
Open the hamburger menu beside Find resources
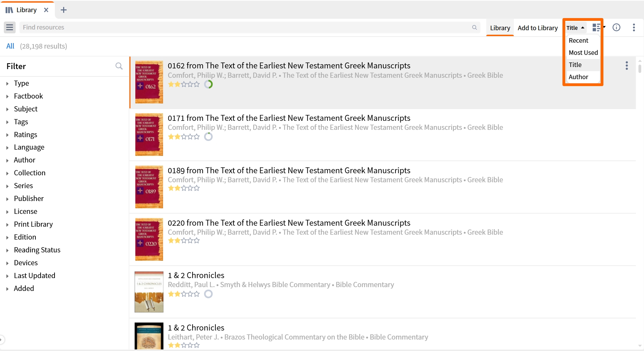coord(10,27)
